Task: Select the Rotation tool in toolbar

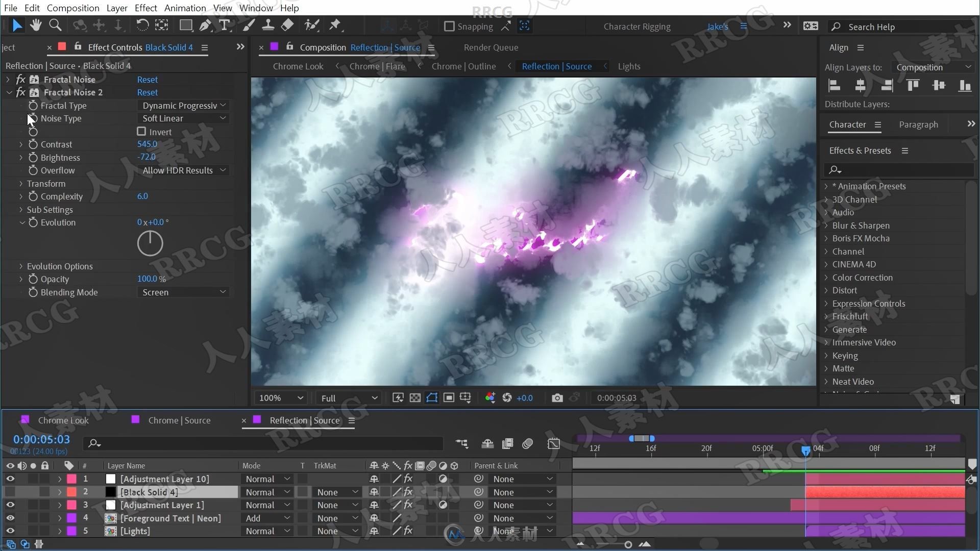Action: [x=141, y=25]
